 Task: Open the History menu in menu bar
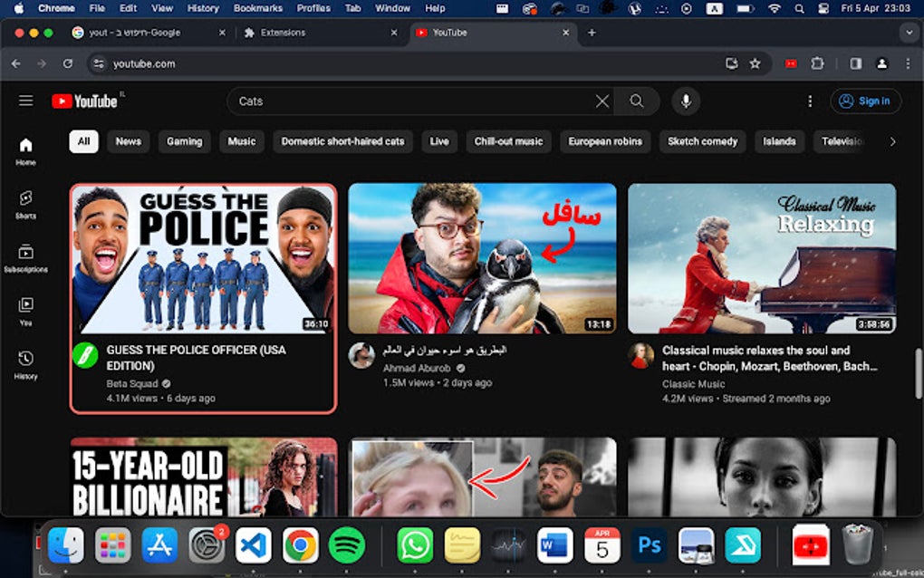coord(203,8)
